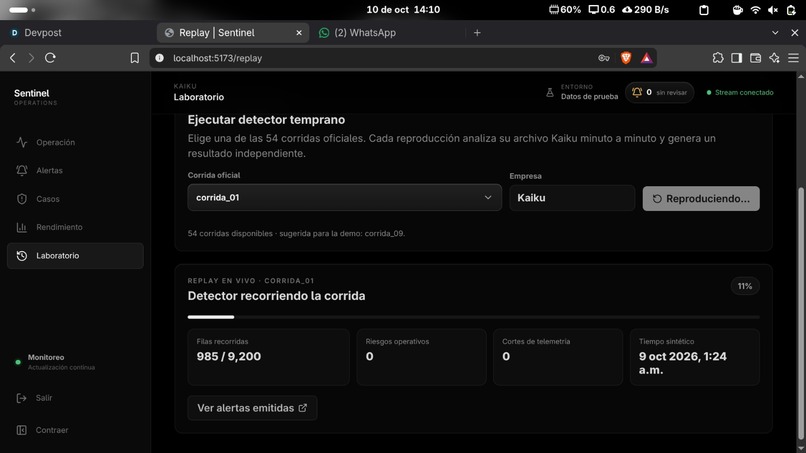Screen dimensions: 806x453
Task: Reload the current page
Action: pyautogui.click(x=50, y=58)
